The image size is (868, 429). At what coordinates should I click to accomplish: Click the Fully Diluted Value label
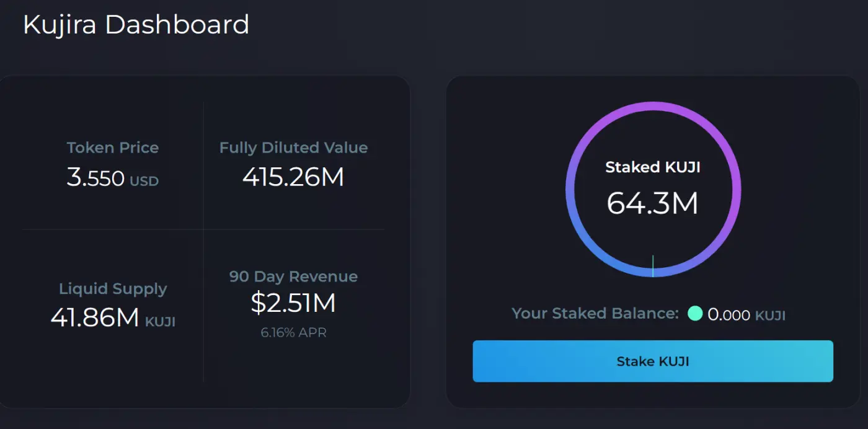click(x=293, y=148)
